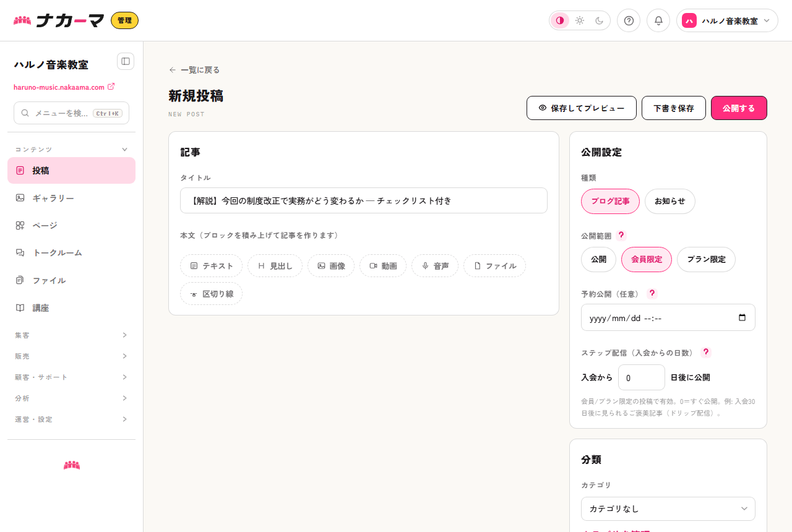Set visibility to プラン限定
Image resolution: width=792 pixels, height=532 pixels.
(706, 259)
